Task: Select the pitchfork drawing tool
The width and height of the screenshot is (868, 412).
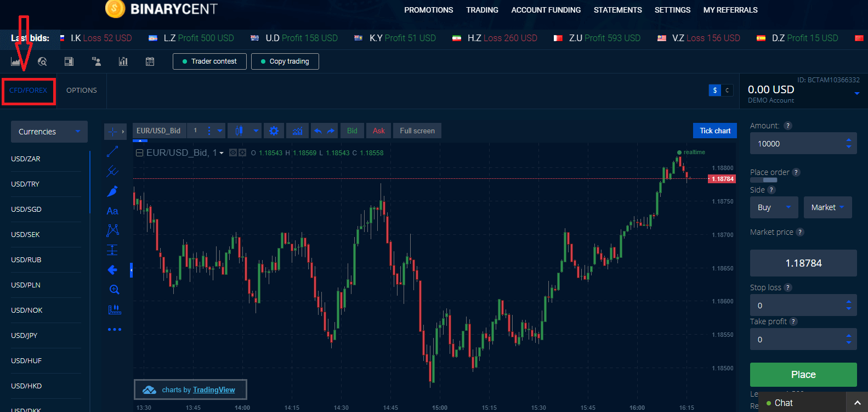Action: 112,171
